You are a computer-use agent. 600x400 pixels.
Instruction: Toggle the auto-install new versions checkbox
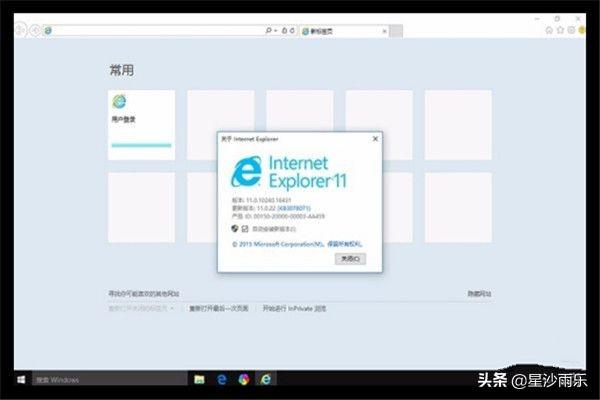click(245, 229)
